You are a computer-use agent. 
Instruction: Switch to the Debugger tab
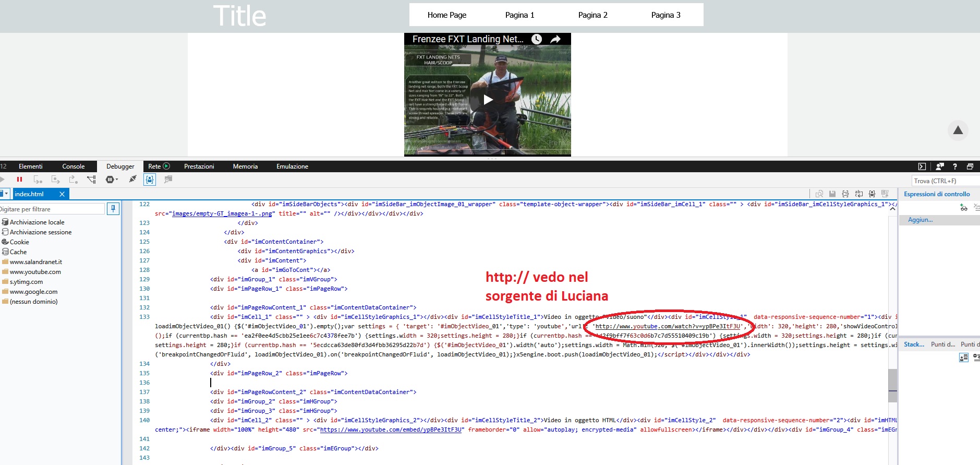pyautogui.click(x=120, y=166)
